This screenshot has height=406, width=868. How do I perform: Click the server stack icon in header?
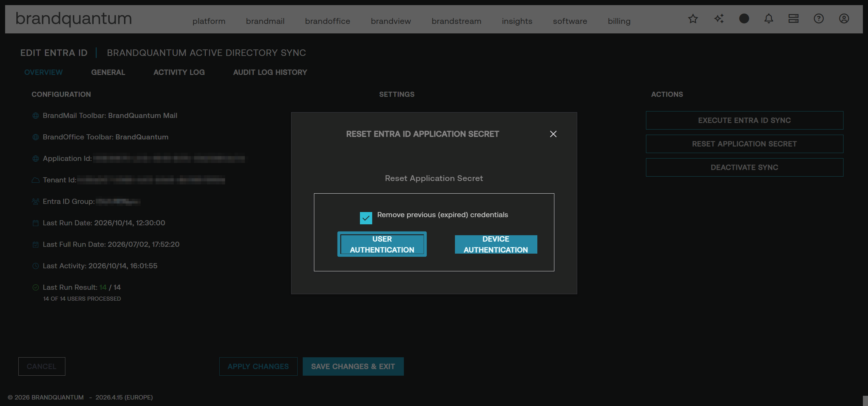pos(793,18)
